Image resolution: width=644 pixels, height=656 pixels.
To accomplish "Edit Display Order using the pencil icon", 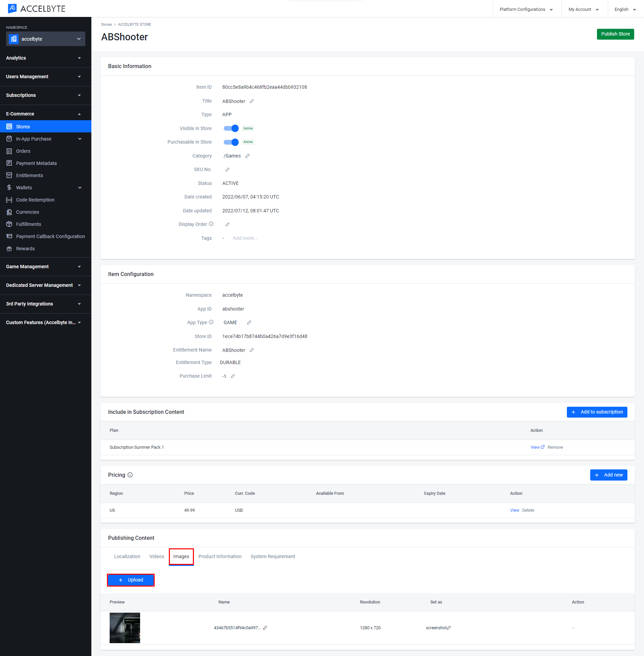I will 227,224.
